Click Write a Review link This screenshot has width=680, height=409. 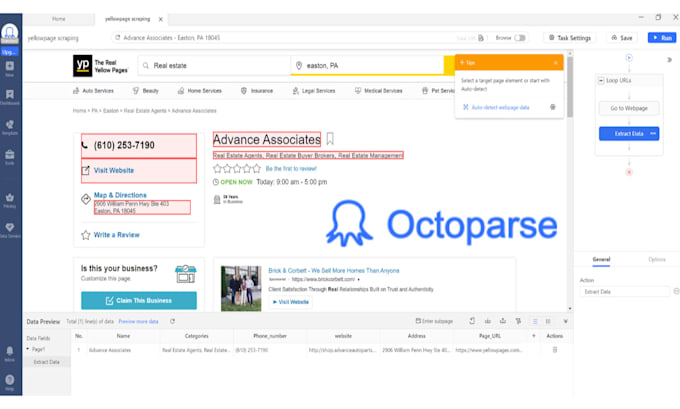click(117, 235)
